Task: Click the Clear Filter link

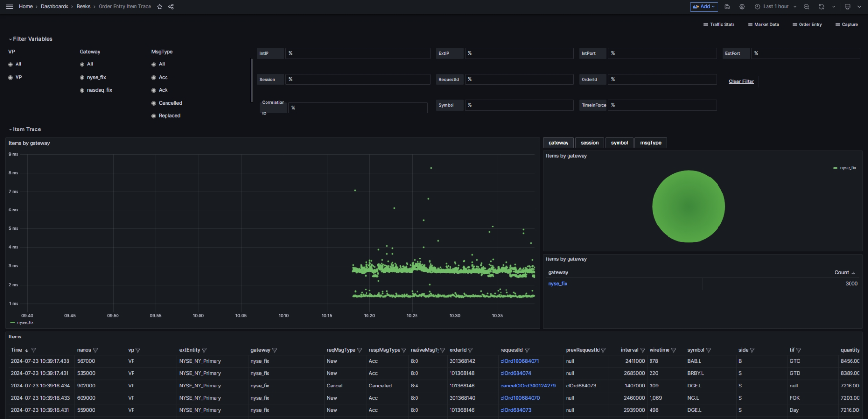Action: tap(741, 81)
